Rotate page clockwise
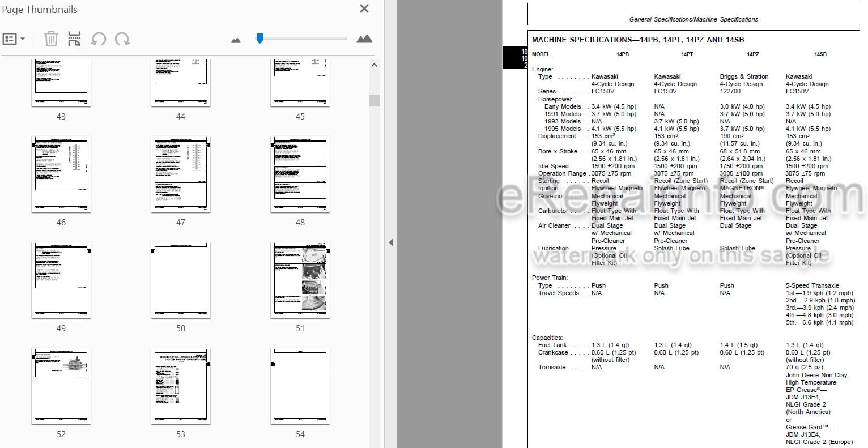The image size is (868, 448). 122,39
